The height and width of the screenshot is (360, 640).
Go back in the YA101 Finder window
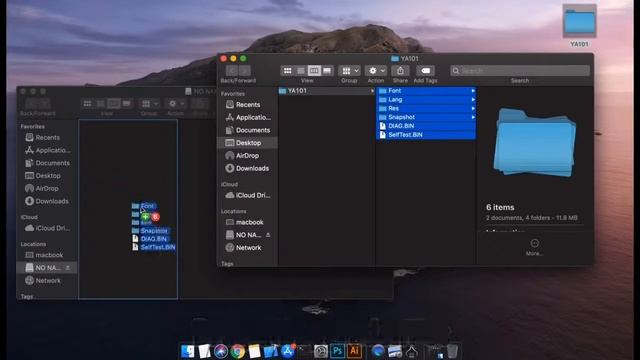pos(232,71)
